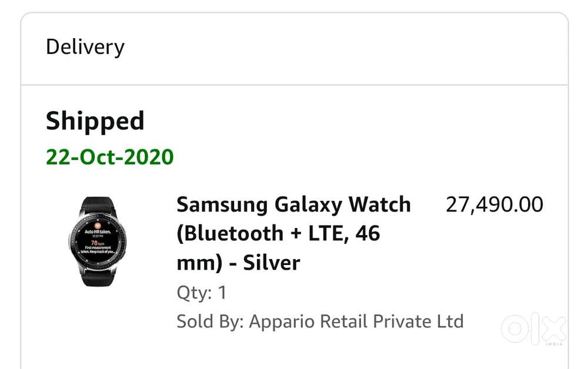This screenshot has height=369, width=588.
Task: Click the Samsung Galaxy Watch product title
Action: [293, 233]
